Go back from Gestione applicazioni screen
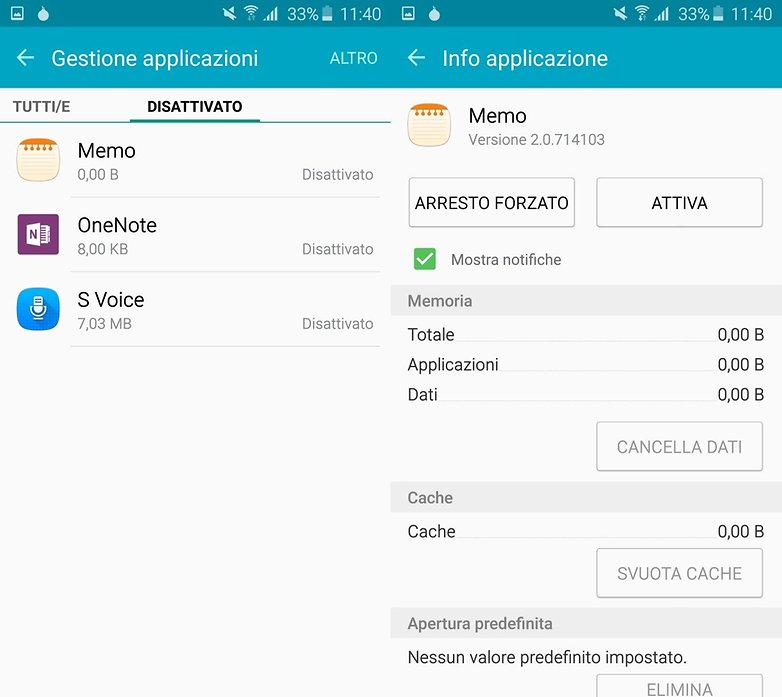This screenshot has width=782, height=697. [x=25, y=58]
